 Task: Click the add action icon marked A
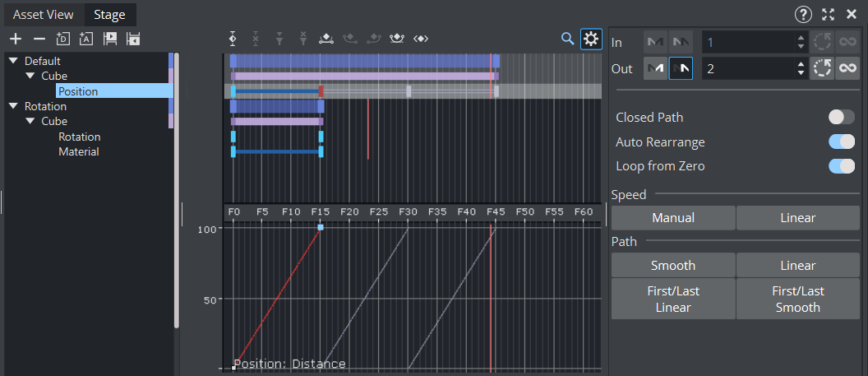(x=86, y=39)
